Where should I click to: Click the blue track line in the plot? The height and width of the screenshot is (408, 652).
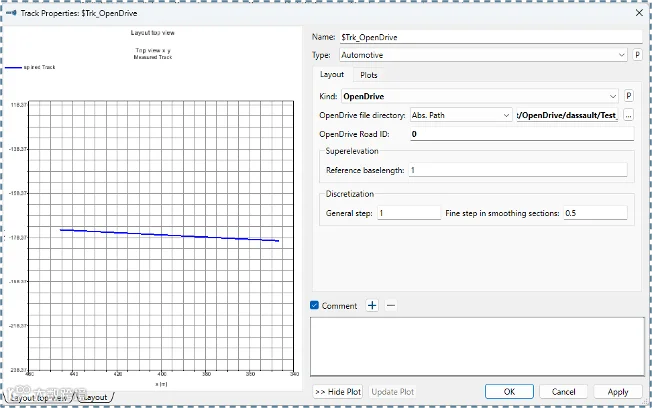point(170,235)
